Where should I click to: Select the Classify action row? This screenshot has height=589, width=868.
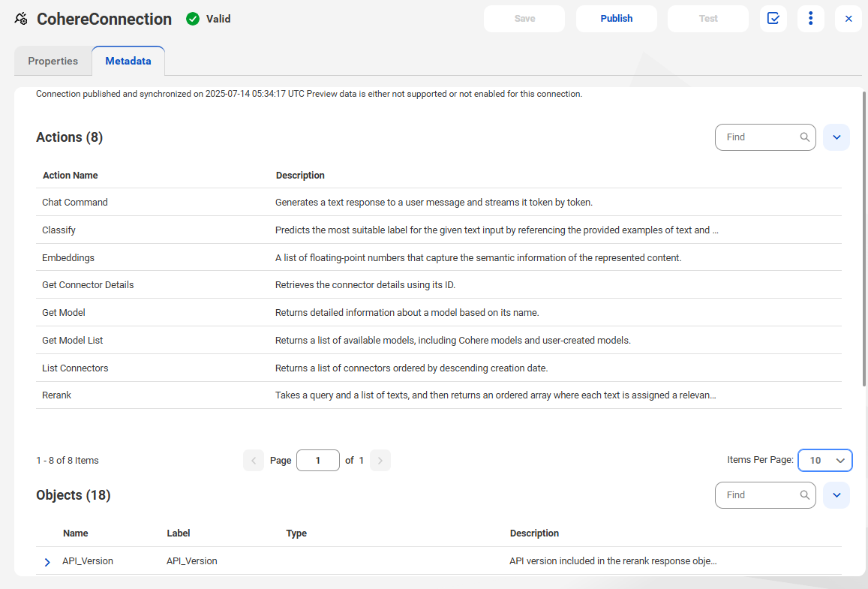coord(438,230)
